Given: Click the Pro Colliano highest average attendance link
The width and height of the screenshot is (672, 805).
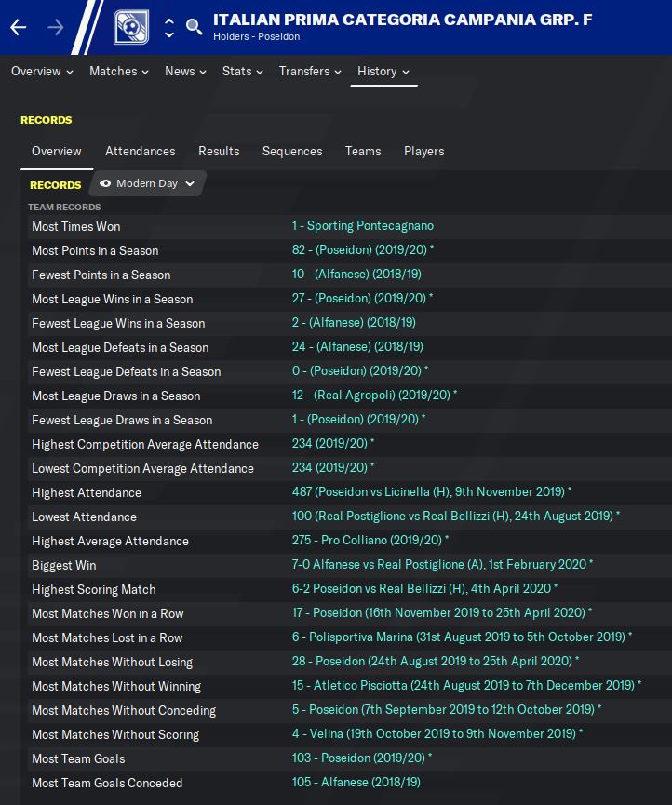Looking at the screenshot, I should (370, 541).
